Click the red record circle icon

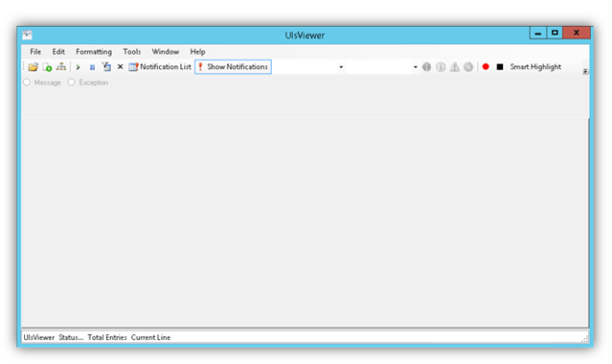pos(486,66)
